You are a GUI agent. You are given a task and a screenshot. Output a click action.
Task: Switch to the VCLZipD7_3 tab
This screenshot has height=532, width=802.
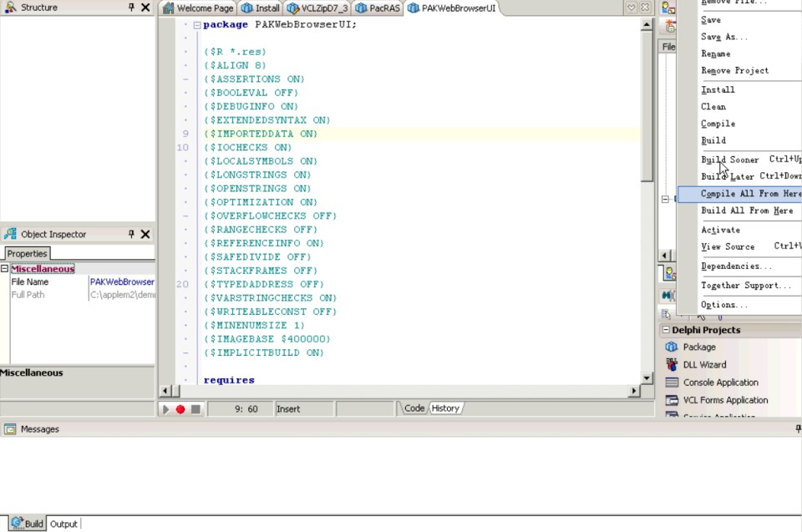[317, 8]
